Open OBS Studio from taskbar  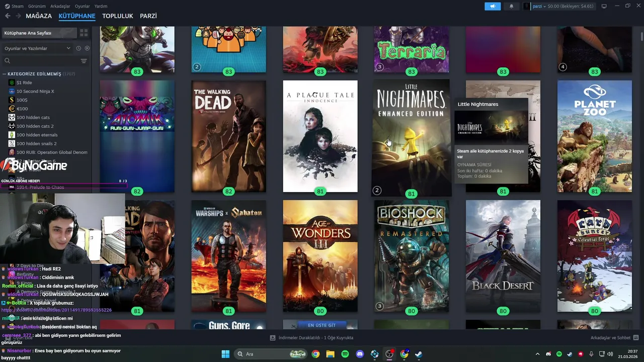(x=389, y=354)
